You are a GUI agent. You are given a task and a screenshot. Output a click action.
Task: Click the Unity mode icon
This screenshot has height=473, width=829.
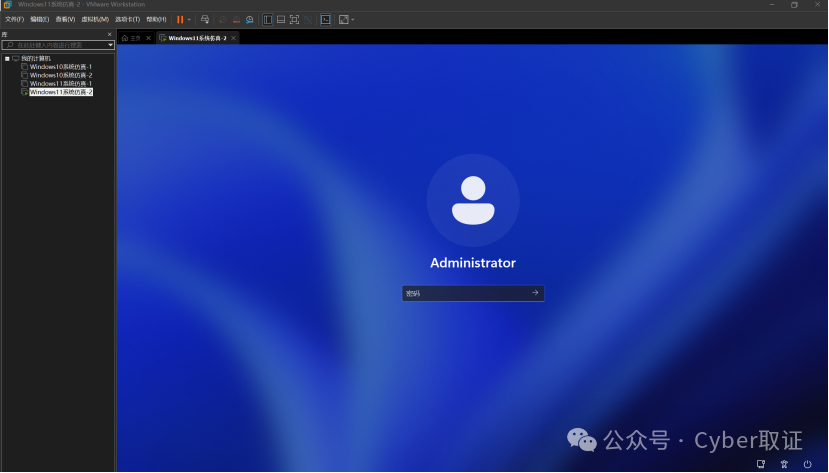[x=308, y=20]
